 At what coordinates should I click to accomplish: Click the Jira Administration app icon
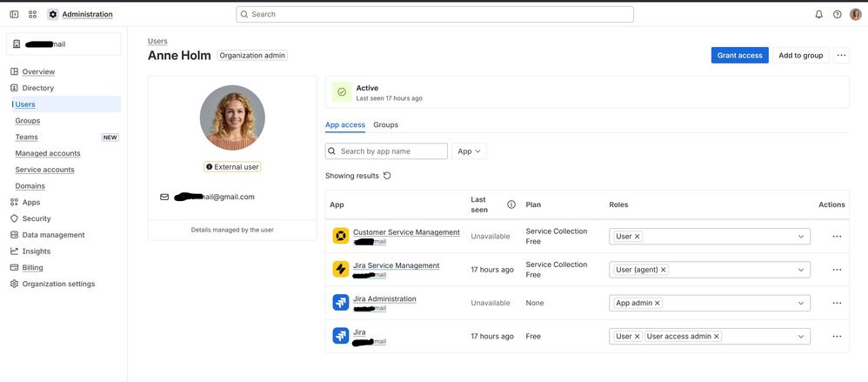[340, 303]
